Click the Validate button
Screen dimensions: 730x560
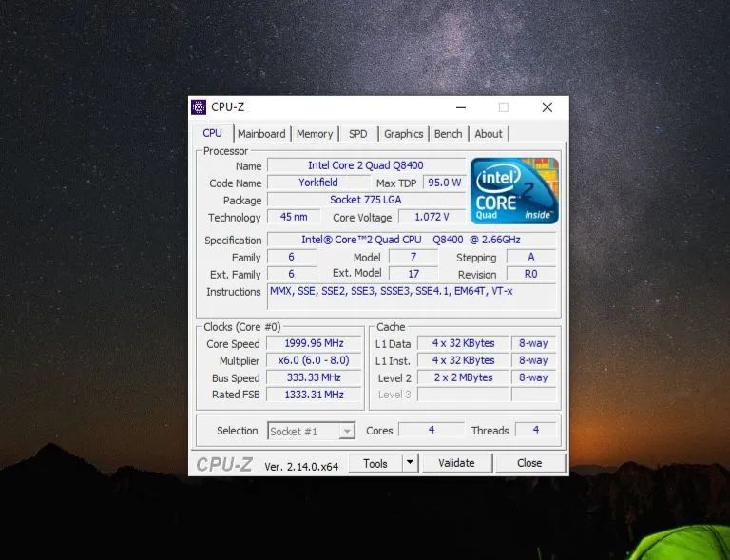tap(456, 463)
